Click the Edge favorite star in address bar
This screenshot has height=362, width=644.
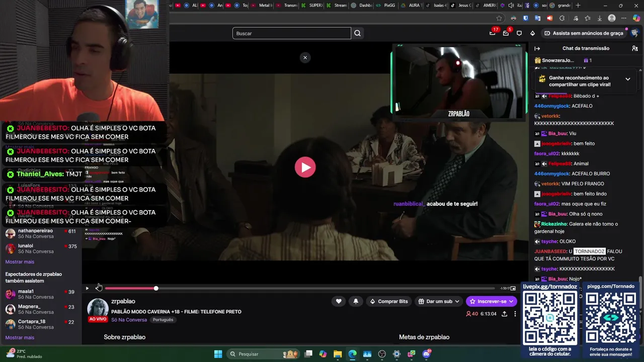pos(499,18)
